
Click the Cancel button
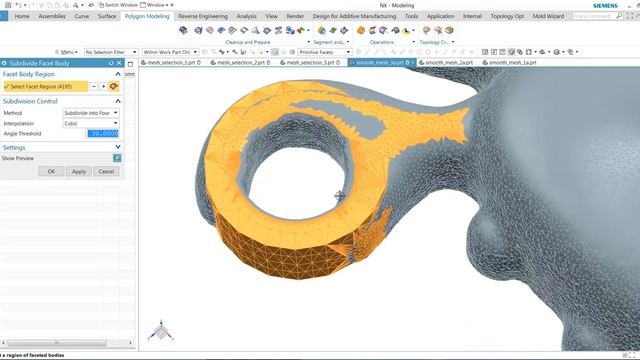[106, 171]
